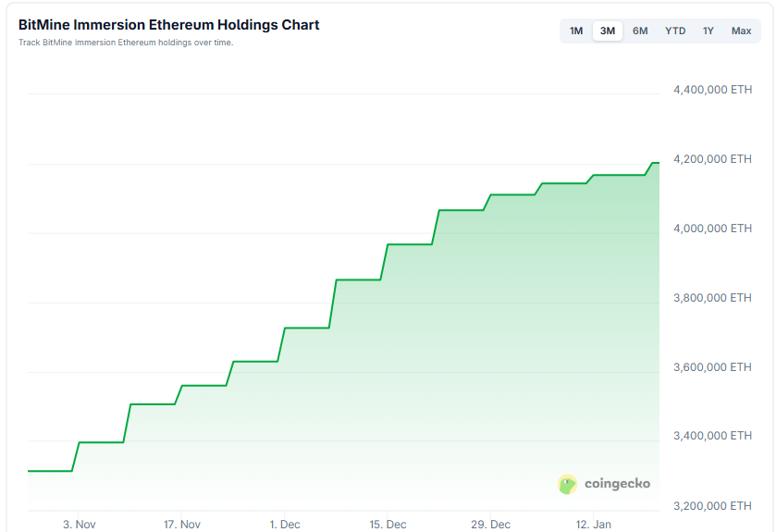Image resolution: width=776 pixels, height=532 pixels.
Task: Click the 4,000,000 ETH axis value
Action: 712,229
